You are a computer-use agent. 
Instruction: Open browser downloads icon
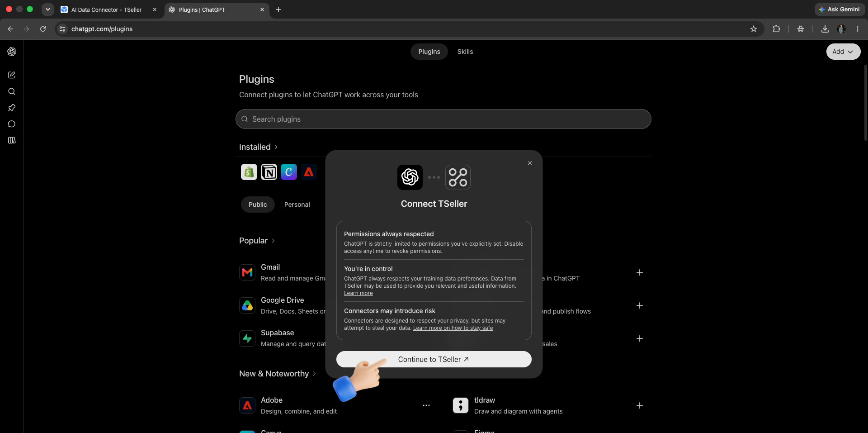point(825,29)
